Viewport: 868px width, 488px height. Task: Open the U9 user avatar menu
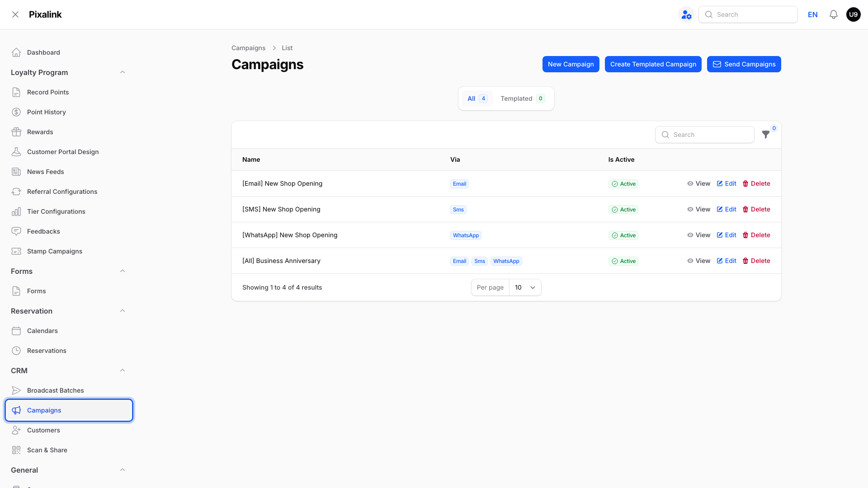click(854, 14)
